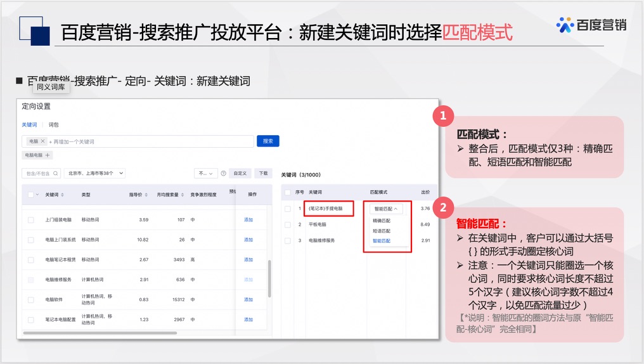Remove the 电脑 keyword tag with X
This screenshot has height=364, width=644.
click(42, 141)
